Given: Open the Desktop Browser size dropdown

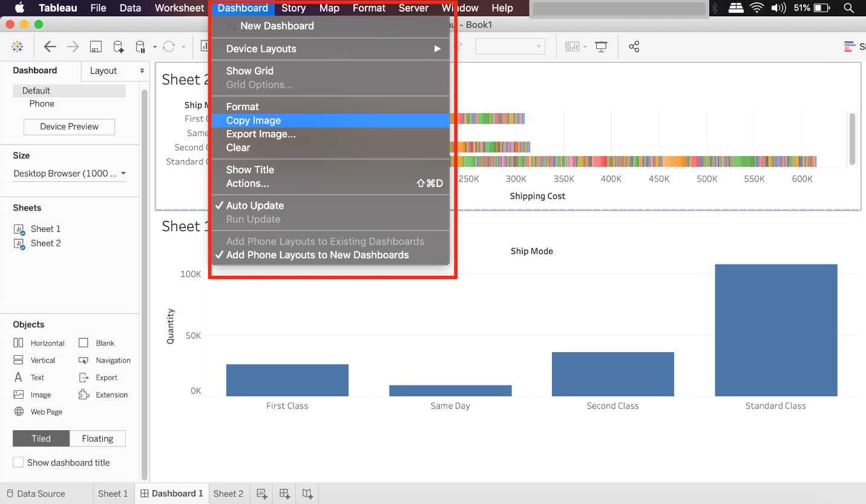Looking at the screenshot, I should click(70, 174).
